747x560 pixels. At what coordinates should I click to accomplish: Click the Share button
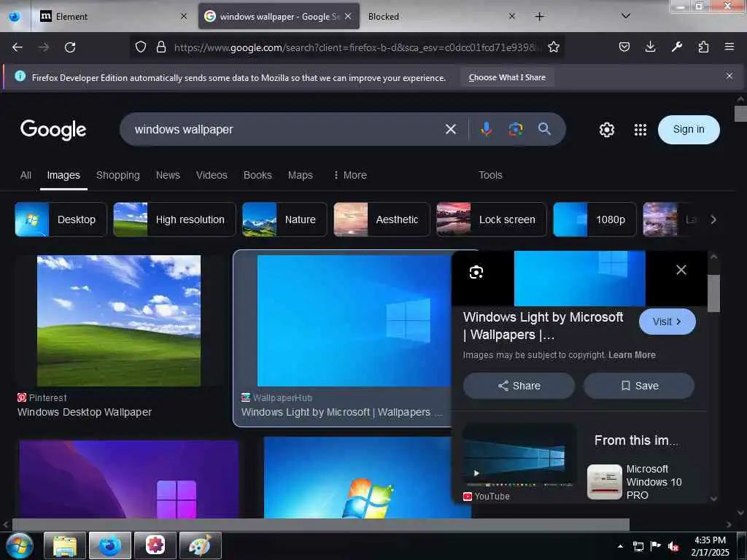click(519, 386)
